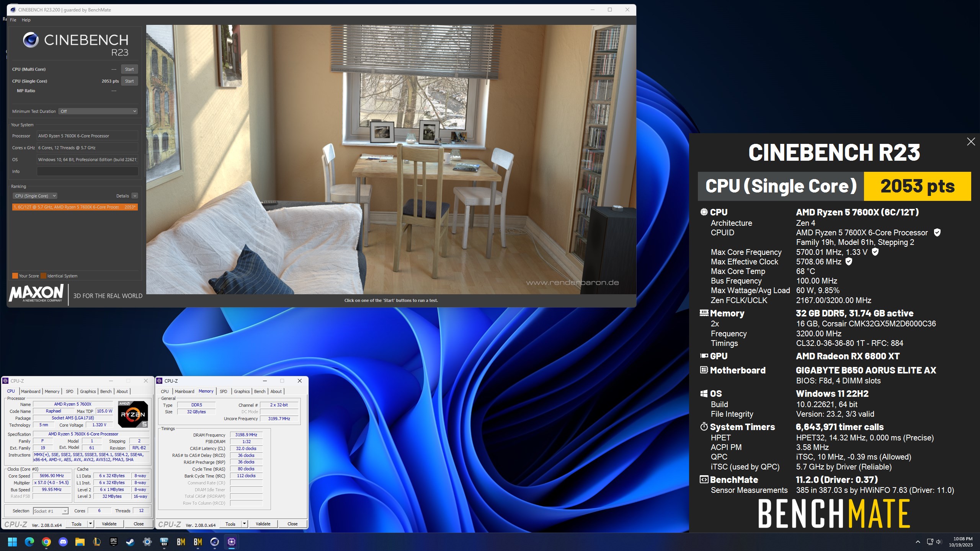Start the CPU (Multi Core) test
Screen dimensions: 980x551
(x=129, y=69)
